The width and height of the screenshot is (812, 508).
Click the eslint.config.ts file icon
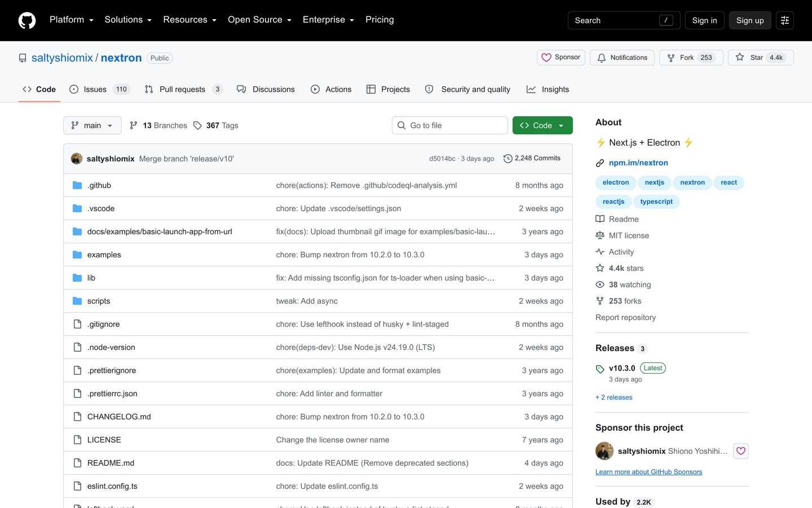pos(77,486)
